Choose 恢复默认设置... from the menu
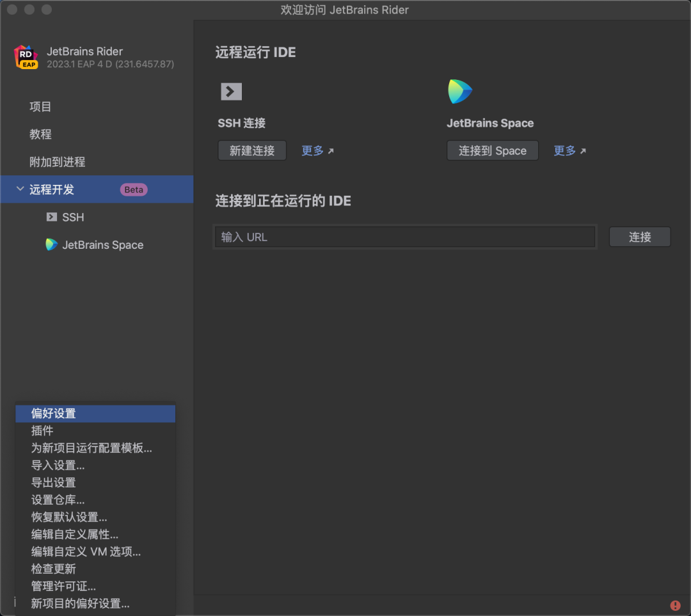 pyautogui.click(x=95, y=517)
